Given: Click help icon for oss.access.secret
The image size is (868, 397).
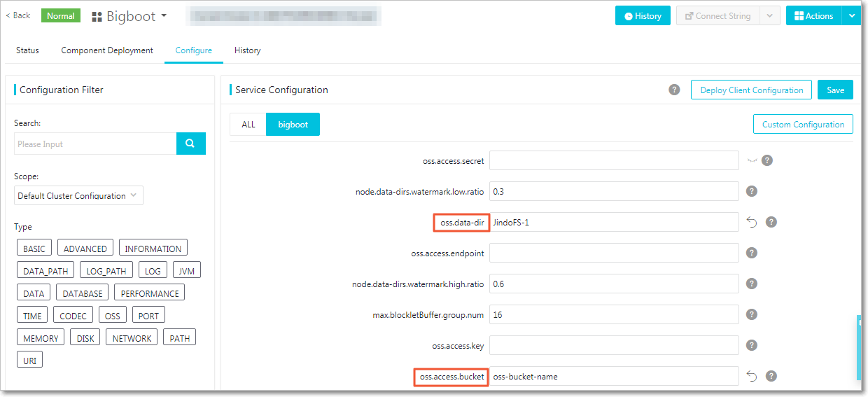Looking at the screenshot, I should (x=767, y=160).
